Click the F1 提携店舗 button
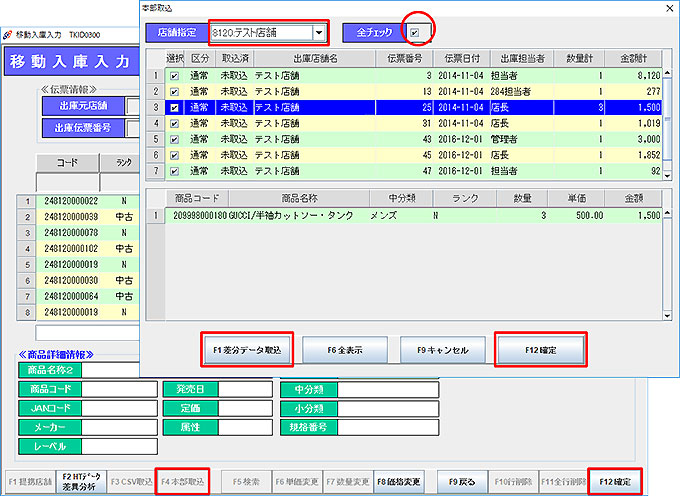Image resolution: width=680 pixels, height=496 pixels. click(x=30, y=482)
